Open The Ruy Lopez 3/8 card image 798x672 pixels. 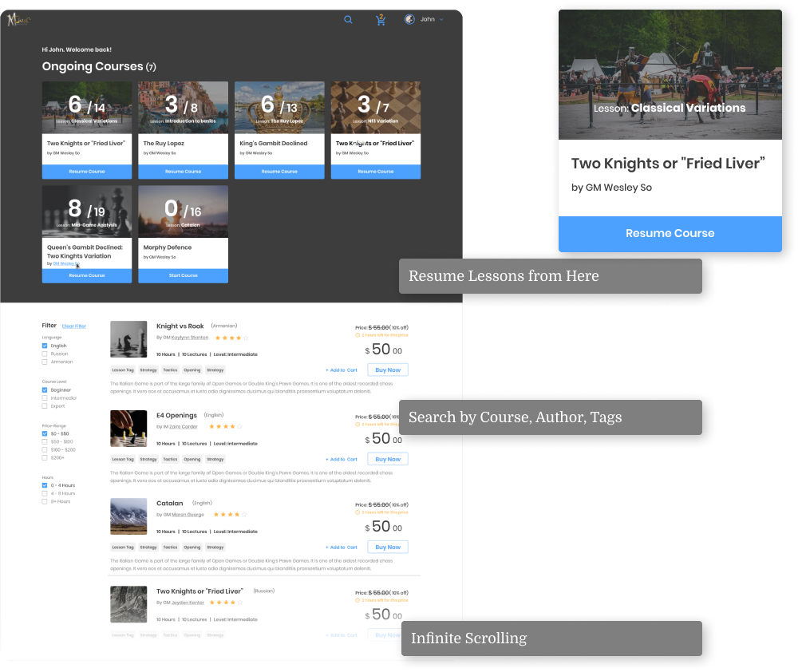pos(184,108)
